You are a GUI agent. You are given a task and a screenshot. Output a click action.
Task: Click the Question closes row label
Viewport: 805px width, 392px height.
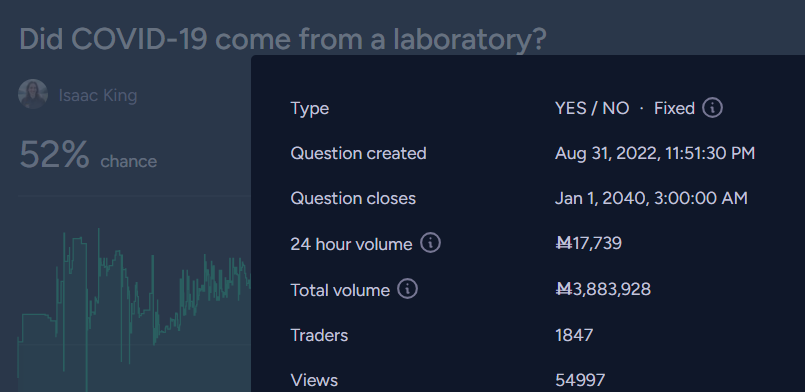tap(353, 199)
